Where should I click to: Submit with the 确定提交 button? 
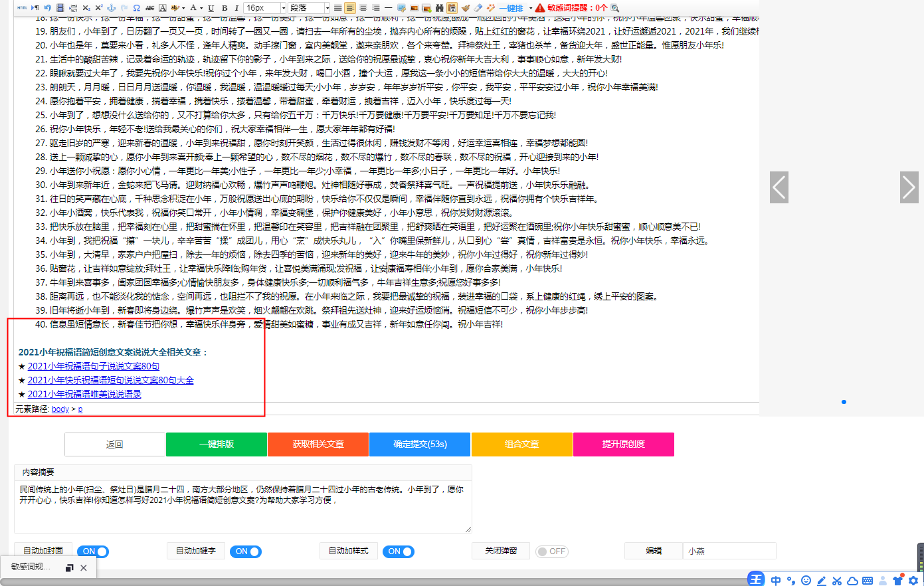coord(420,444)
